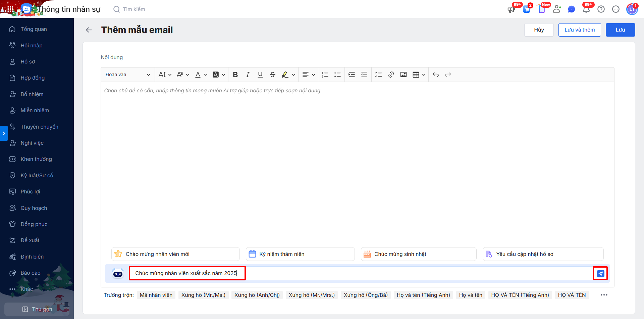This screenshot has width=644, height=319.
Task: Open Hợp đồng in the sidebar
Action: [33, 78]
